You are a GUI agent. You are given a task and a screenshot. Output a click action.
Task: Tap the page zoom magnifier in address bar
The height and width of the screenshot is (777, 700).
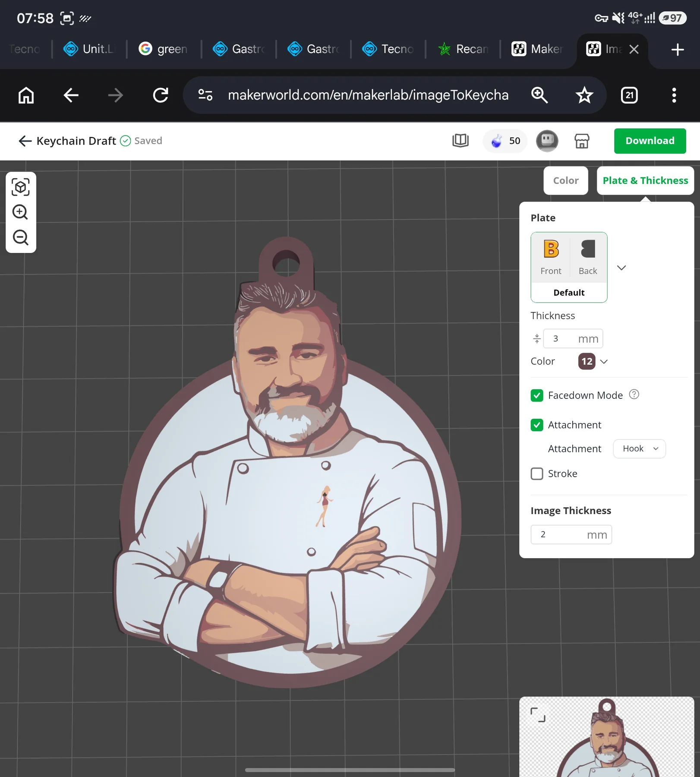coord(539,95)
